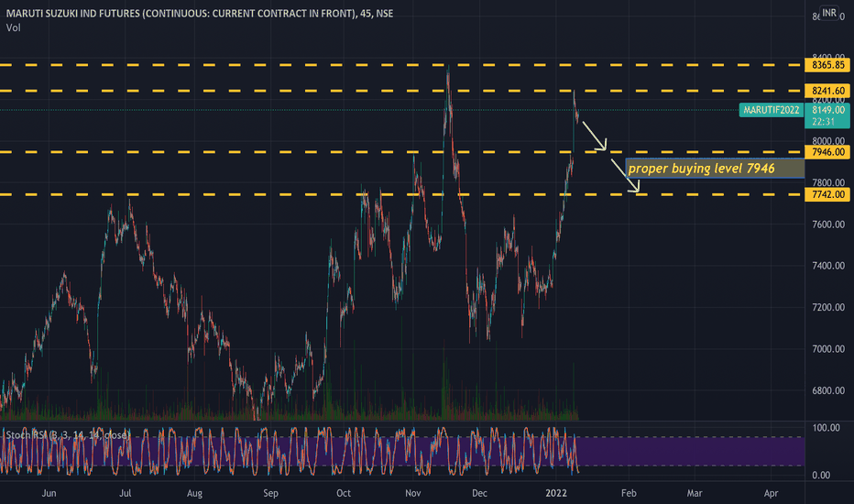Click the 7600.00 price axis value
Screen dimensions: 854x504
point(827,225)
